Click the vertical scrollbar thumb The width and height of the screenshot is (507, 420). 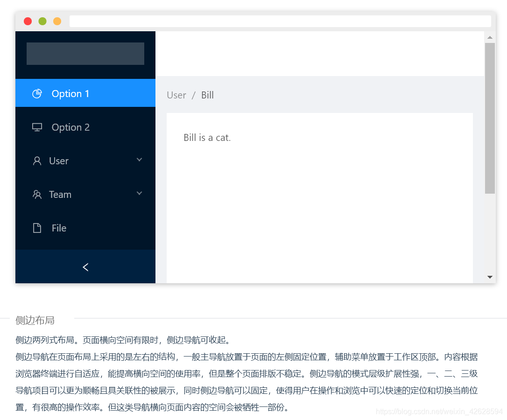coord(490,119)
